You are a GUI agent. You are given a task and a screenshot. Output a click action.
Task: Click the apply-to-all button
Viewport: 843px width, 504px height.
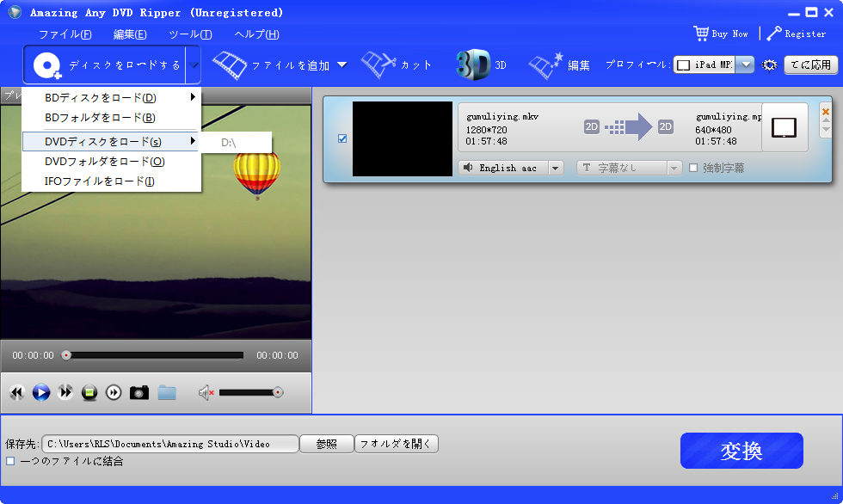pos(810,65)
